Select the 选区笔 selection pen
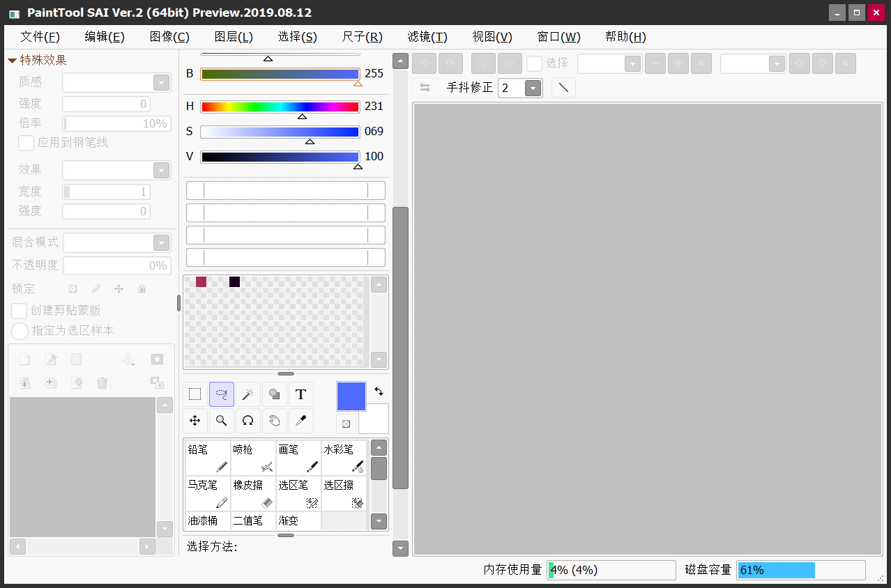This screenshot has width=891, height=588. click(x=298, y=494)
